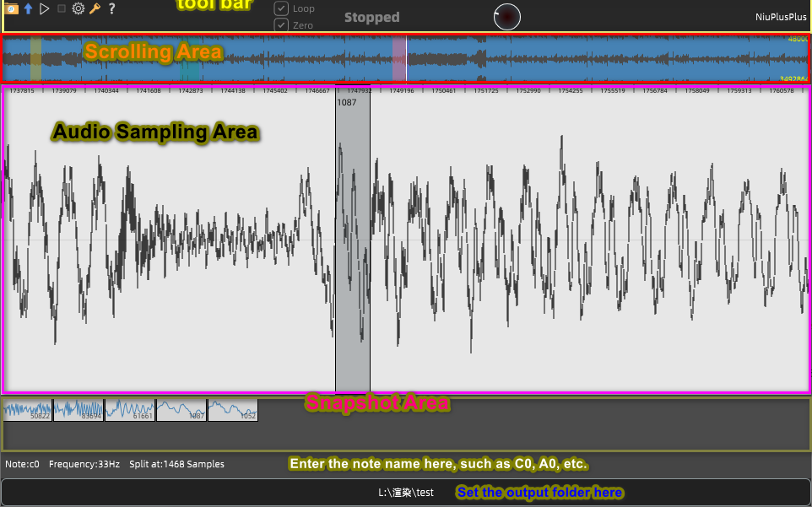Start playback with the play triangle
Image resolution: width=812 pixels, height=507 pixels.
pyautogui.click(x=45, y=8)
